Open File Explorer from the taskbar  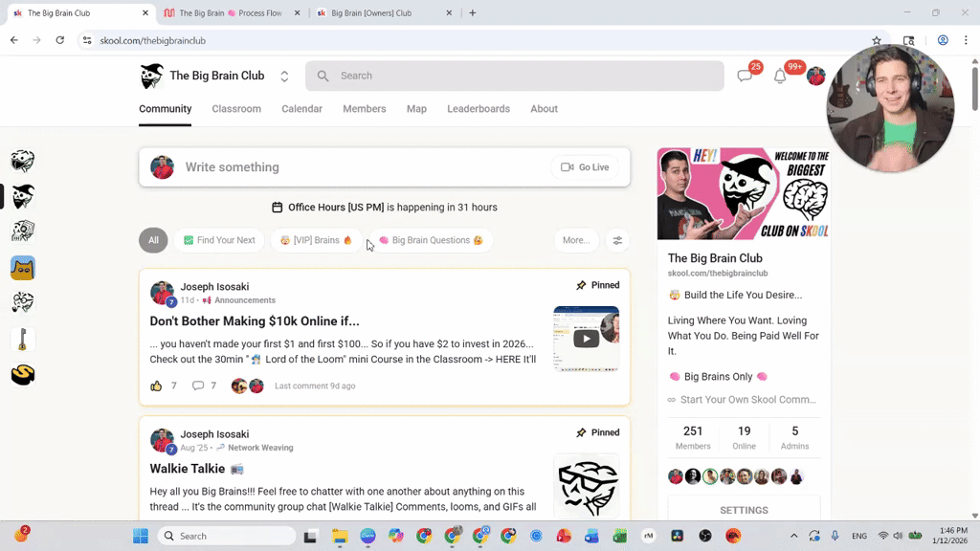[340, 536]
